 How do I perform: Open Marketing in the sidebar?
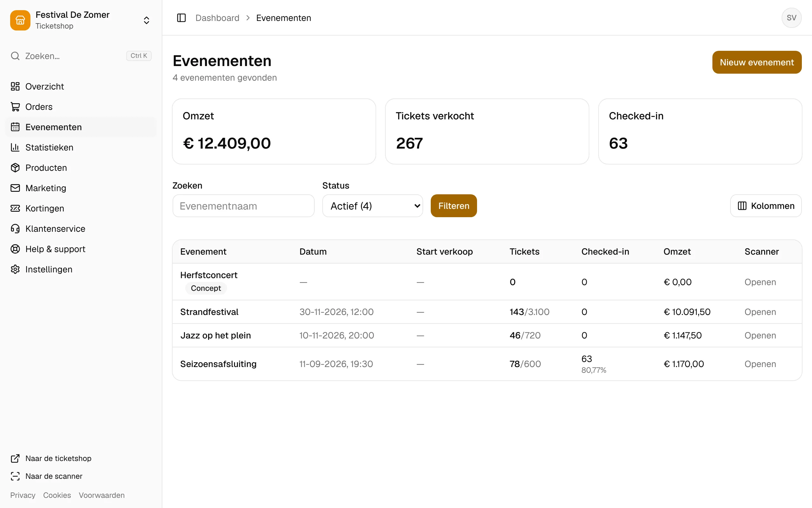(81, 188)
